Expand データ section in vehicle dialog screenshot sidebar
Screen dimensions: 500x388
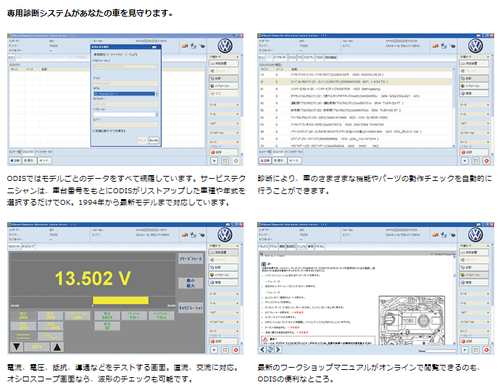(x=224, y=105)
